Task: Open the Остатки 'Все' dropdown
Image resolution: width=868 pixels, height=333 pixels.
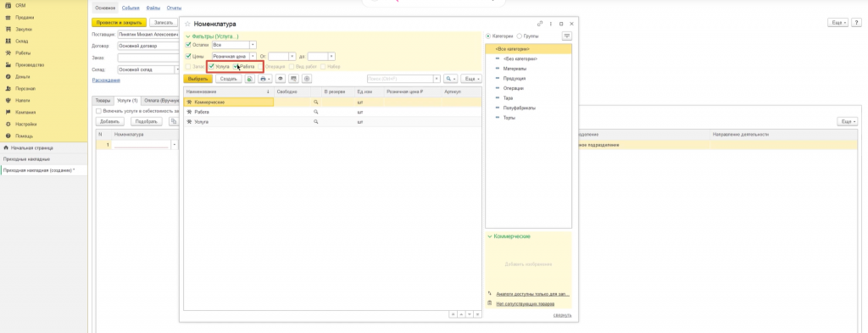Action: pyautogui.click(x=253, y=45)
